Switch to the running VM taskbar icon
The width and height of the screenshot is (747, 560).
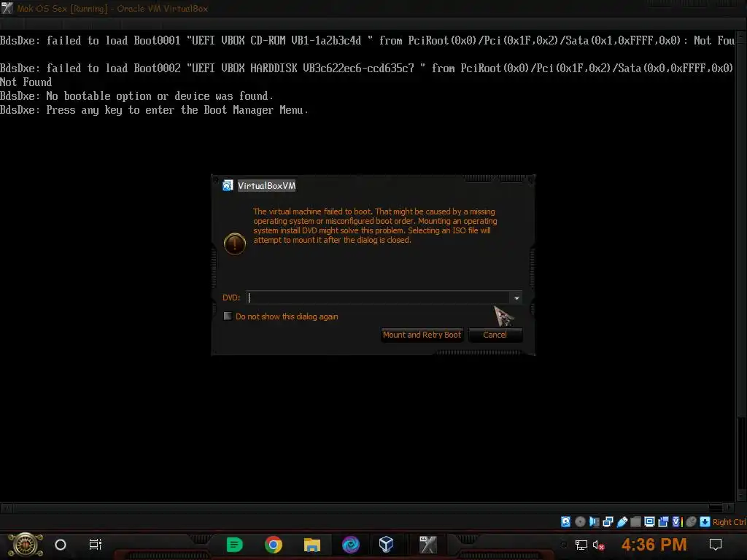coord(427,544)
